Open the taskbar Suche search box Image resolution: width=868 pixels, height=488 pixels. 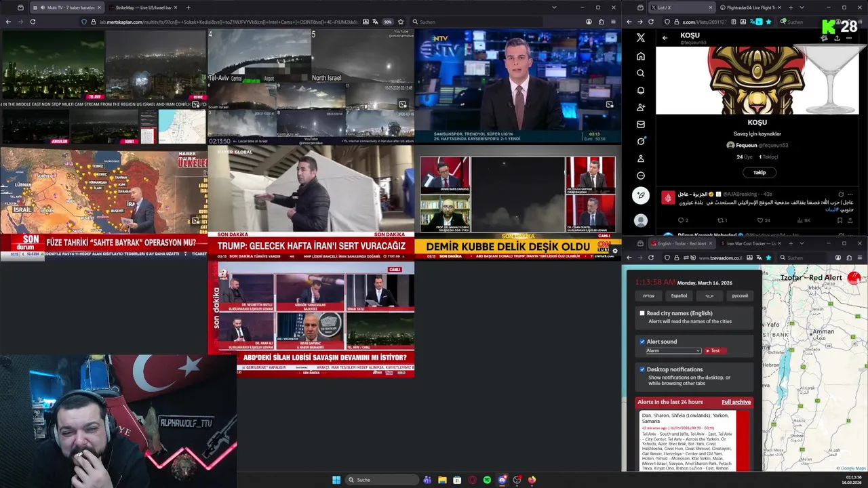tap(382, 480)
